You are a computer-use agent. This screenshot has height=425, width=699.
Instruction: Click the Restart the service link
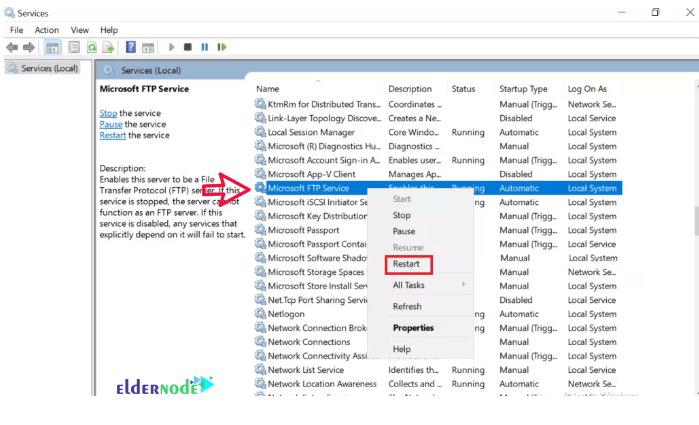(x=113, y=135)
